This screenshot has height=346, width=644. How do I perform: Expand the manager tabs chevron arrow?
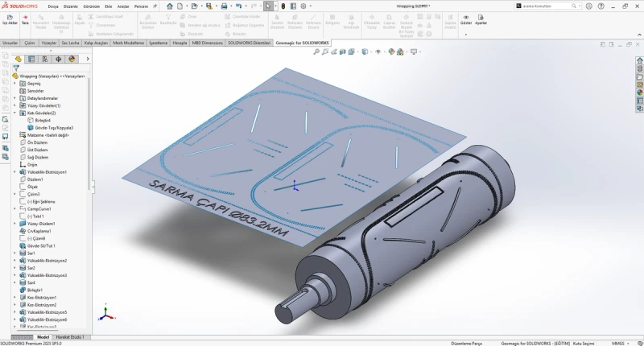88,59
